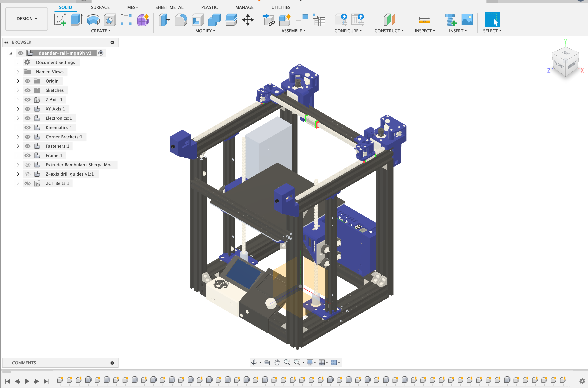
Task: Show the Z-axis drill guides component
Action: [x=28, y=174]
